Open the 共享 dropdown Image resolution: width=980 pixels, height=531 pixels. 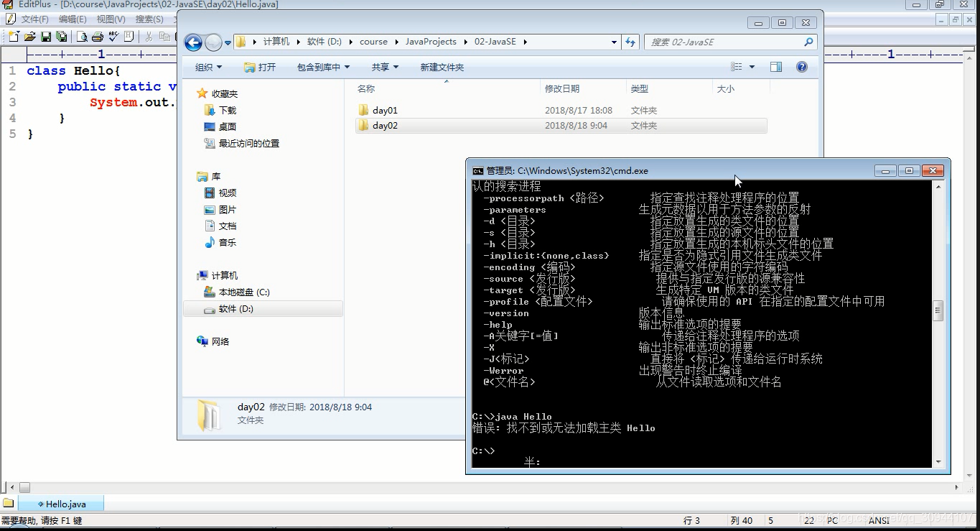385,67
